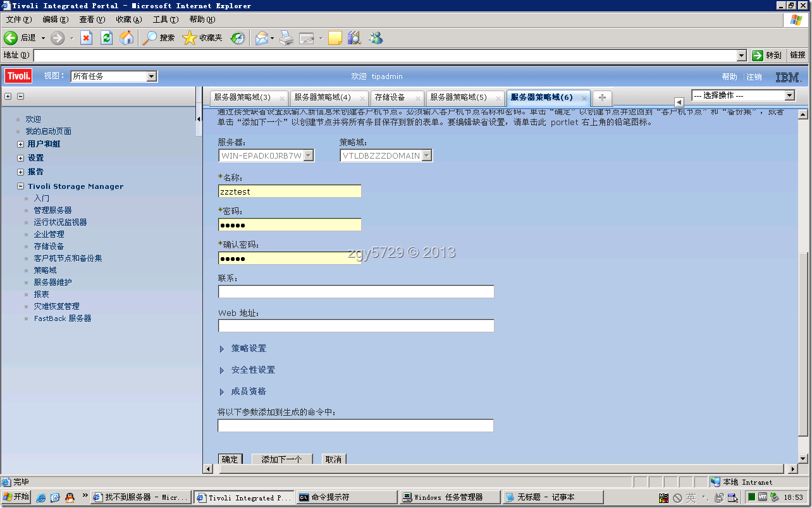Click the 取消 button
Viewport: 812px width, 508px height.
click(334, 459)
